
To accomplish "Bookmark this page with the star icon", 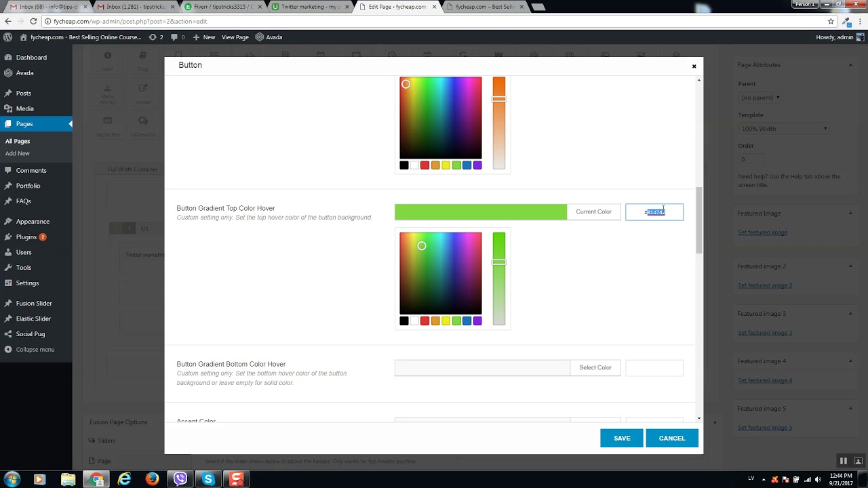I will tap(831, 22).
